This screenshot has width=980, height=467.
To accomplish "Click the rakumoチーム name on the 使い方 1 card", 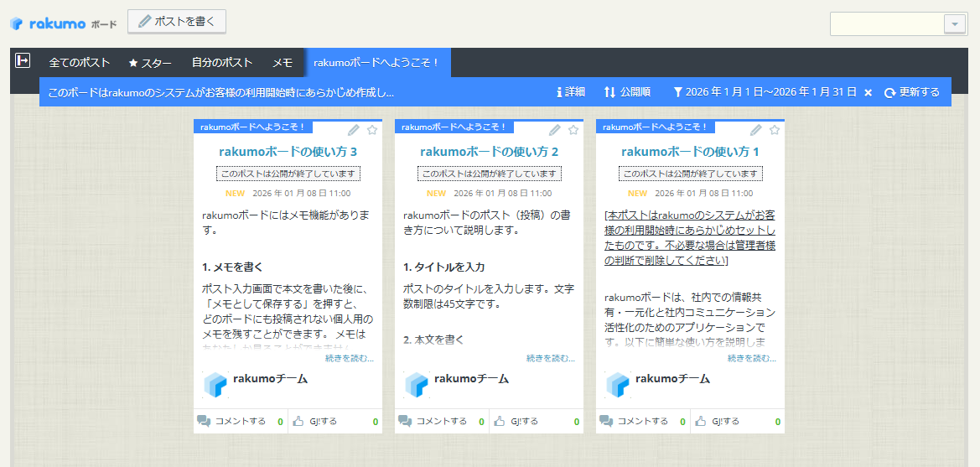I will click(673, 378).
